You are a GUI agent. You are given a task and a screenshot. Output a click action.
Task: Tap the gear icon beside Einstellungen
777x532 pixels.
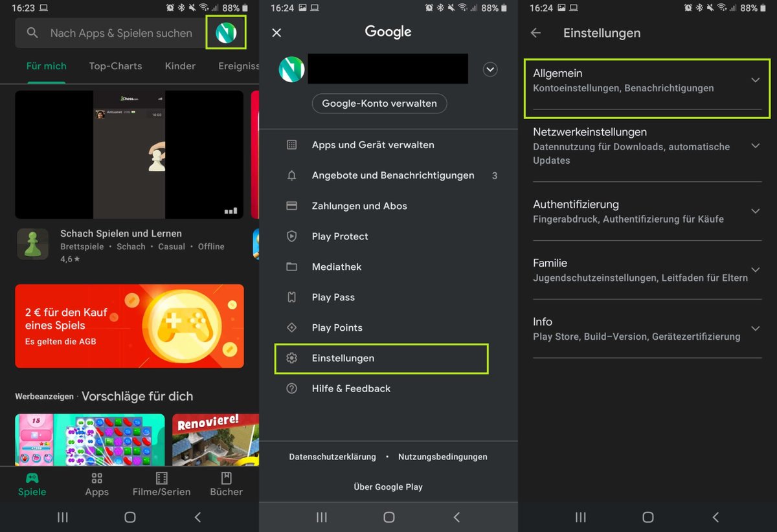[291, 358]
